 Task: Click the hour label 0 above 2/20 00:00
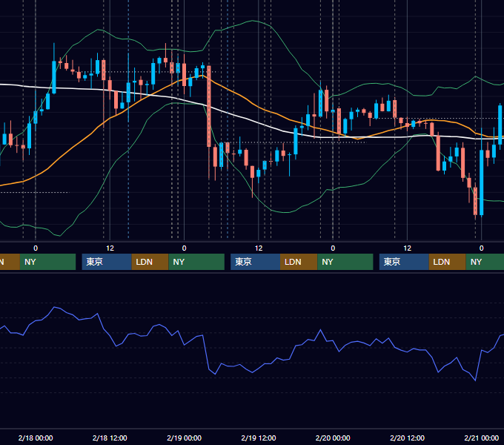(333, 248)
